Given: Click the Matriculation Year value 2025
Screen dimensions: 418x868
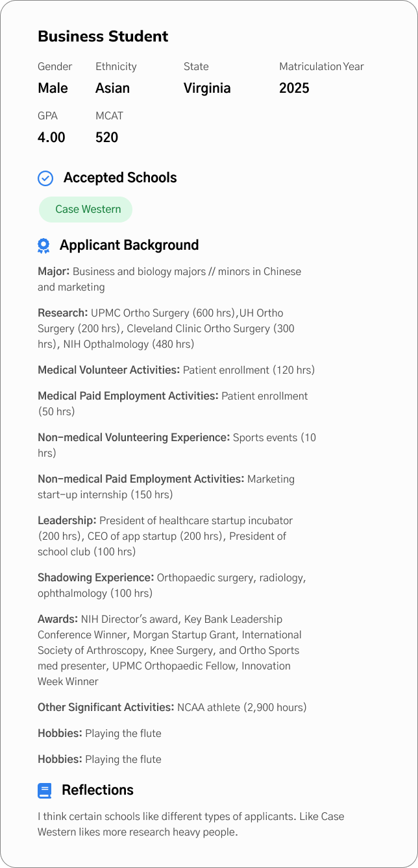Looking at the screenshot, I should (x=294, y=88).
